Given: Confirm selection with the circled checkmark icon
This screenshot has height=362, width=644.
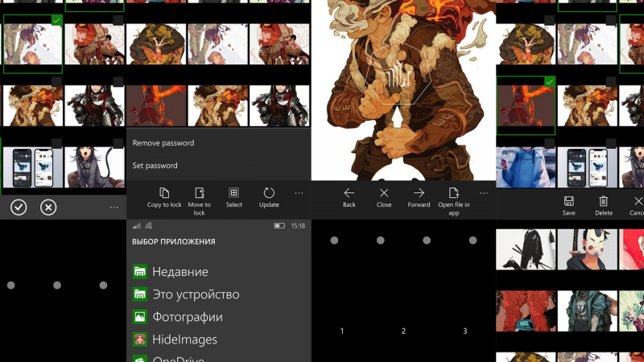Looking at the screenshot, I should tap(19, 208).
